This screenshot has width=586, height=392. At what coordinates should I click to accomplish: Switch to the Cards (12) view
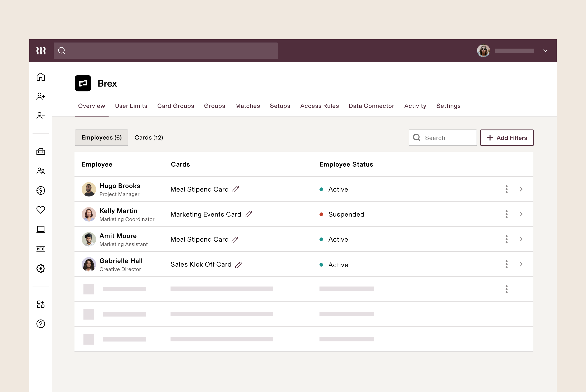click(149, 138)
